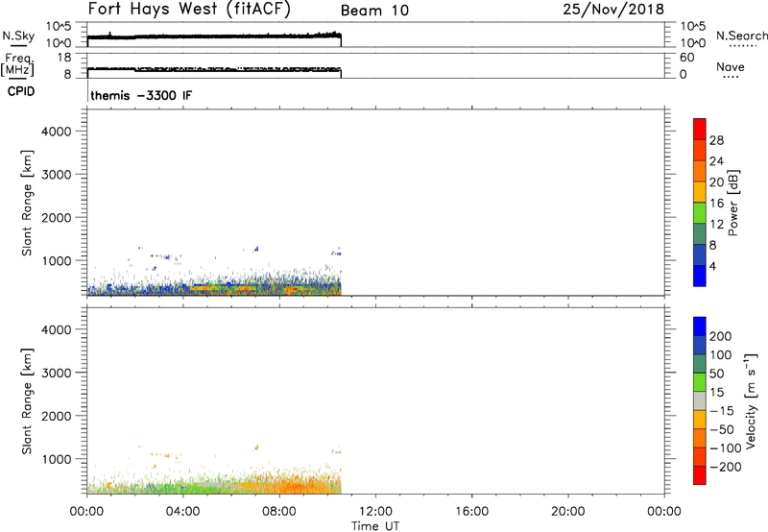Click the 'Nave' legend label
768x532 pixels.
click(731, 66)
